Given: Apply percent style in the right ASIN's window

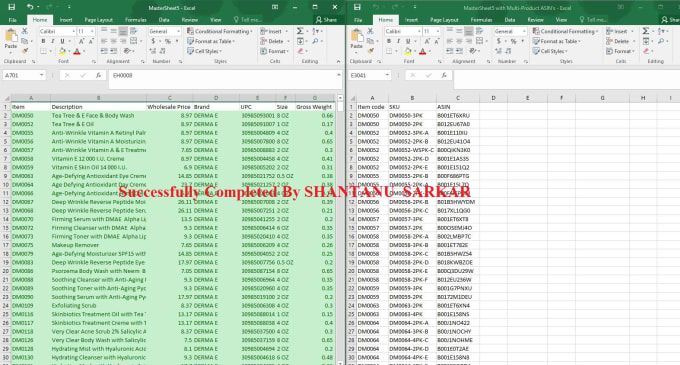Looking at the screenshot, I should [513, 41].
